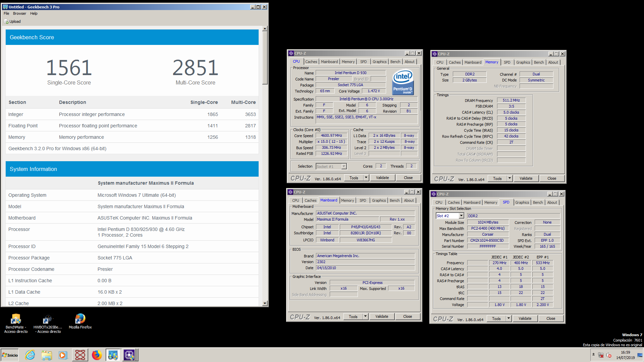The width and height of the screenshot is (644, 362).
Task: Select Graphics tab in Memory-tab CPU-Z window
Action: (523, 62)
